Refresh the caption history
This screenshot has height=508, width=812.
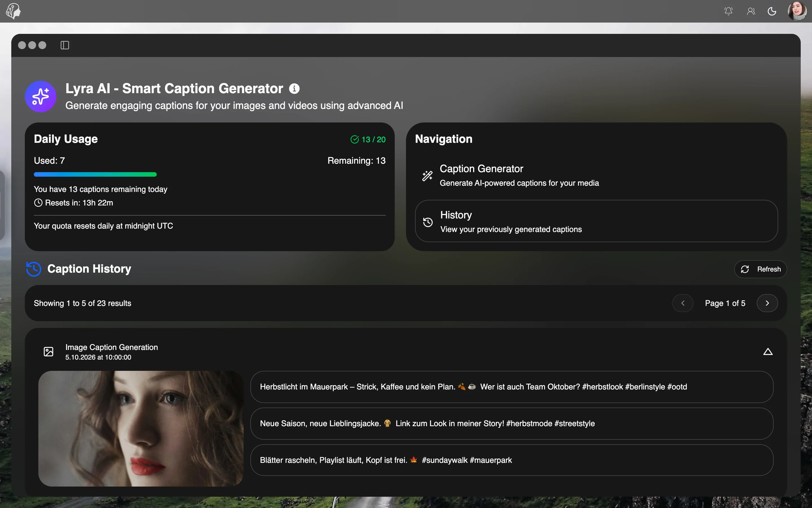pos(760,269)
